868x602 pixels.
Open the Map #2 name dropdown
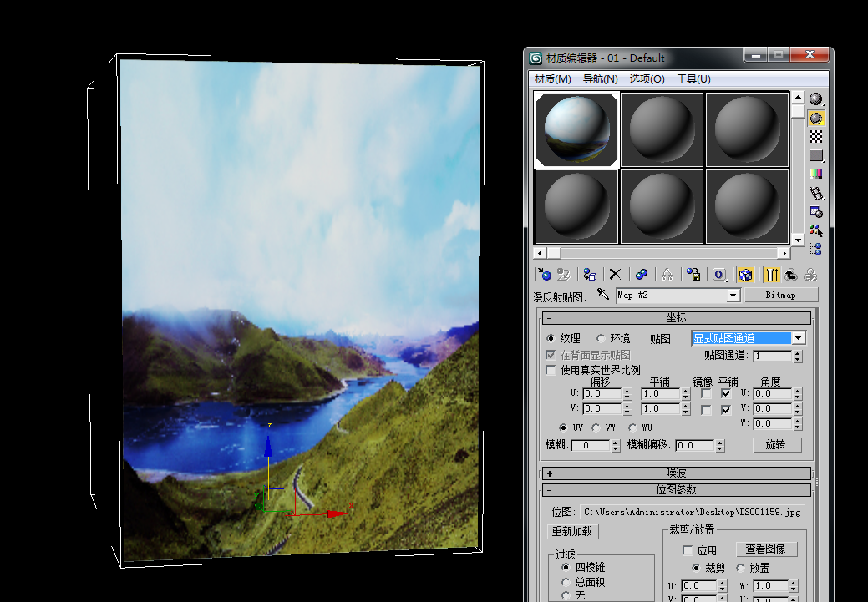click(x=733, y=296)
